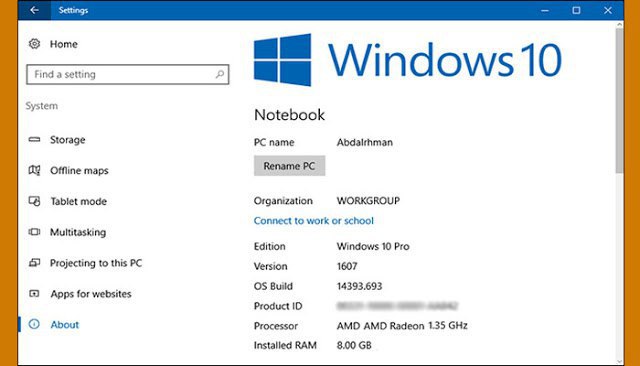
Task: Select the About page label
Action: 64,325
